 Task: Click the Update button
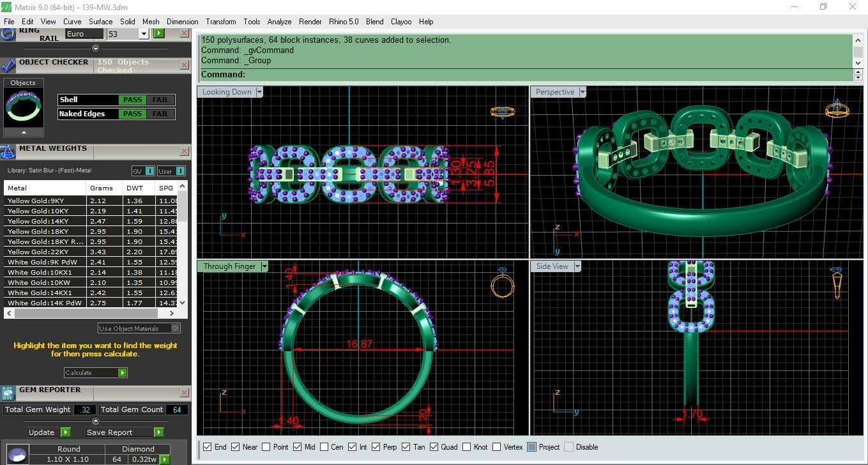(42, 432)
